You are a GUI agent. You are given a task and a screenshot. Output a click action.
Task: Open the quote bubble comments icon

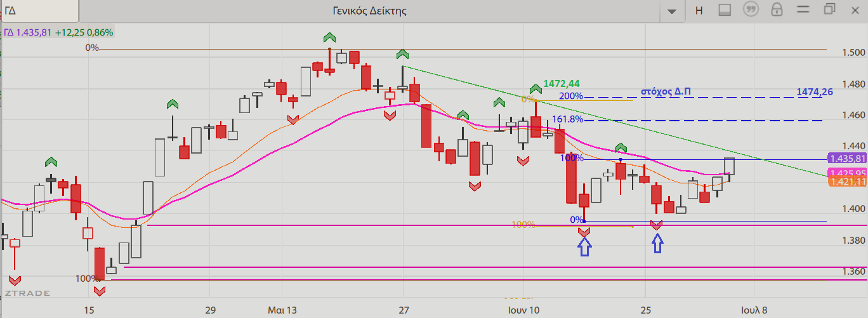(751, 10)
